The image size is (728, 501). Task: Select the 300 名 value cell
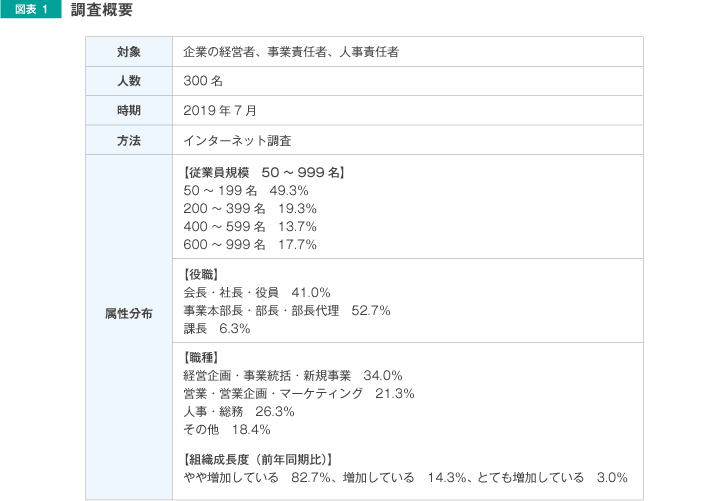[x=408, y=81]
